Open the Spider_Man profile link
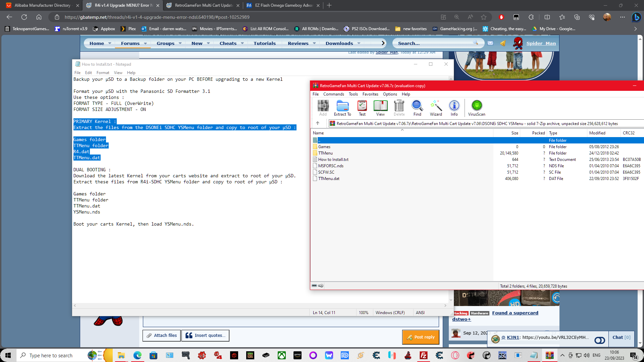This screenshot has width=644, height=362. click(541, 43)
